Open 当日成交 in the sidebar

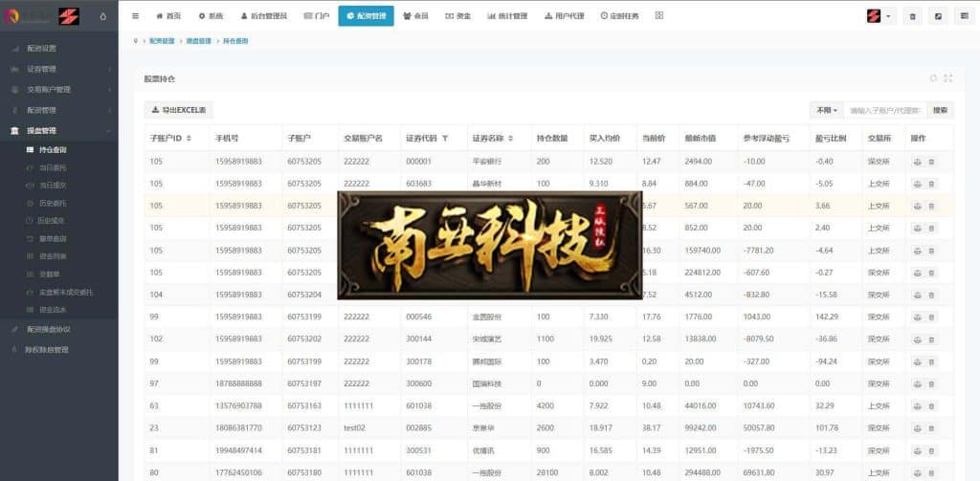(53, 186)
